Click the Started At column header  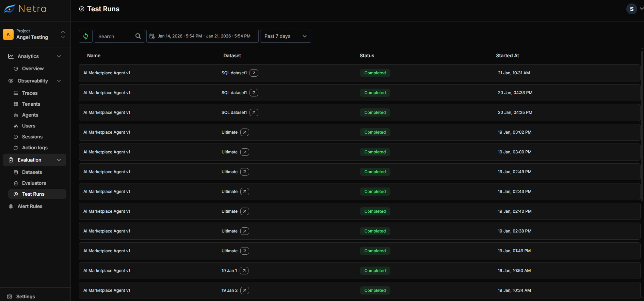pyautogui.click(x=508, y=56)
